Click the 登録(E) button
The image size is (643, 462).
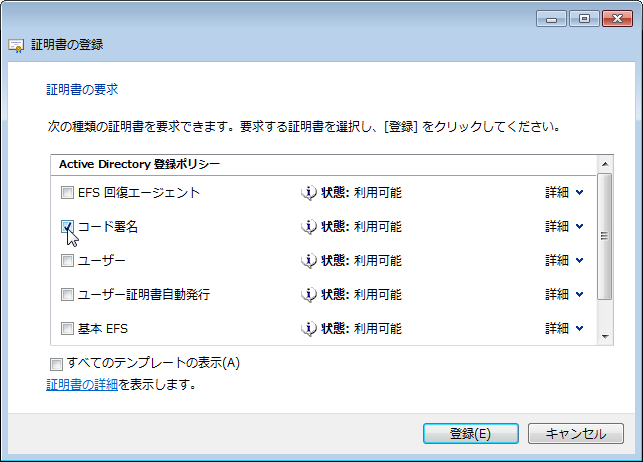pos(471,433)
